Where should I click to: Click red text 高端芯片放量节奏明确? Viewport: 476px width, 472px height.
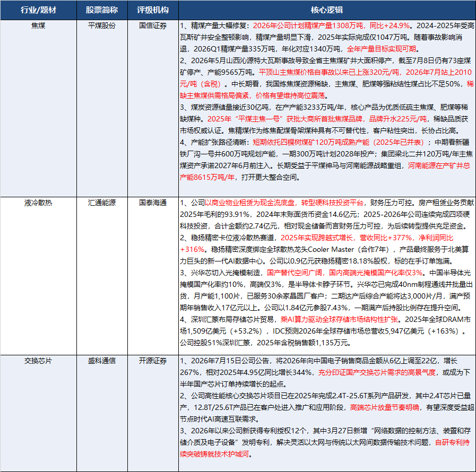[385, 407]
